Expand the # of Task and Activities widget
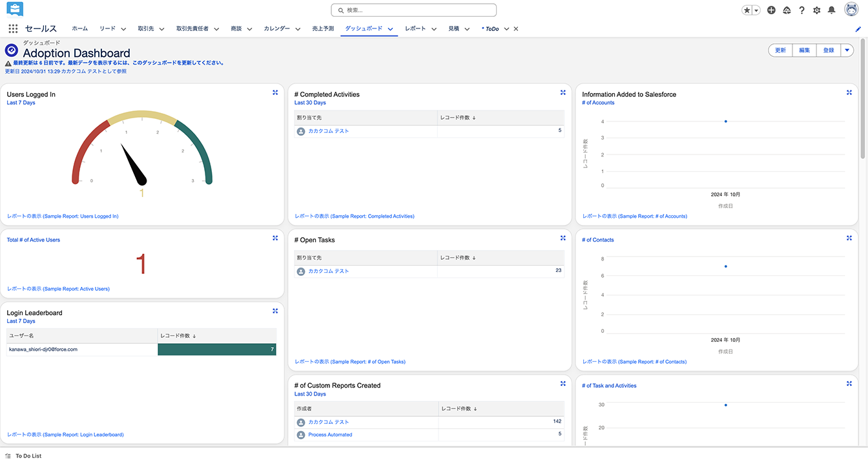The height and width of the screenshot is (464, 868). (x=849, y=383)
